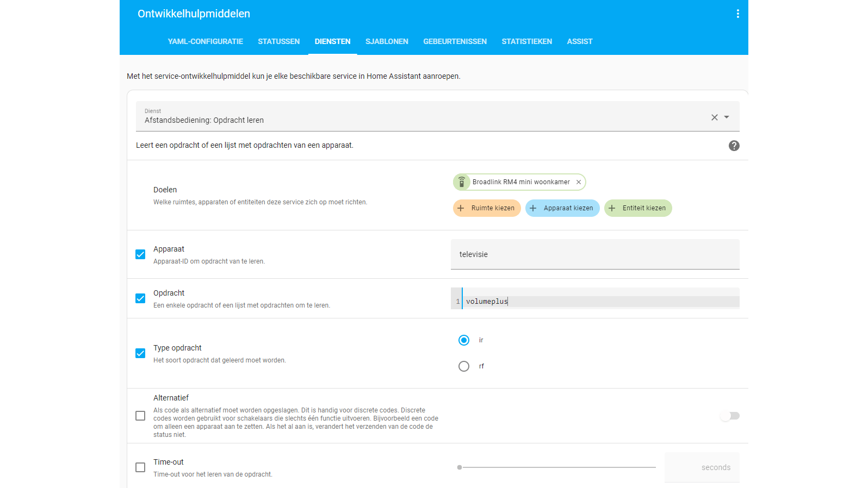Click the 'Type opdracht' label

[x=177, y=348]
